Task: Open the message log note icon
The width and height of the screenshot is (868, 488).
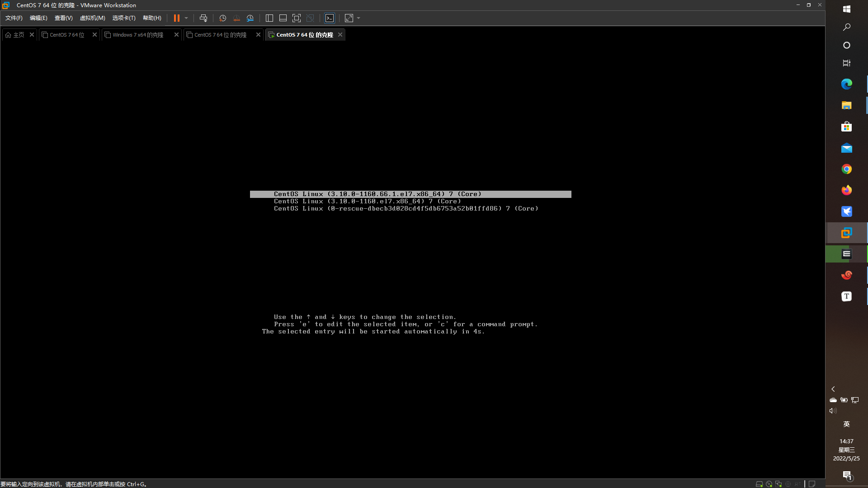Action: tap(812, 484)
